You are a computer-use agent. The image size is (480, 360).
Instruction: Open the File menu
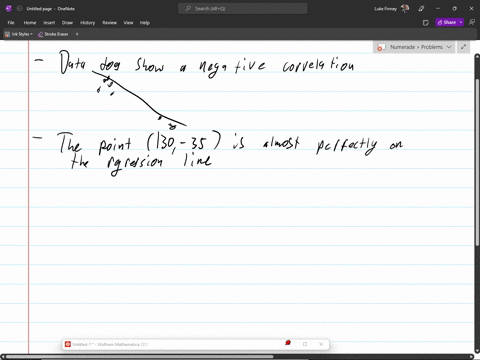[11, 23]
